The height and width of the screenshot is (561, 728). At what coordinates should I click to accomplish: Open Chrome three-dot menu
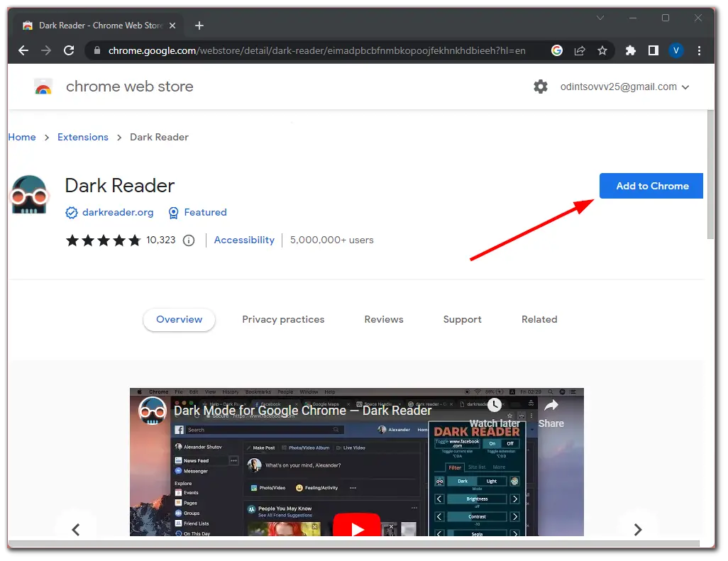click(699, 50)
